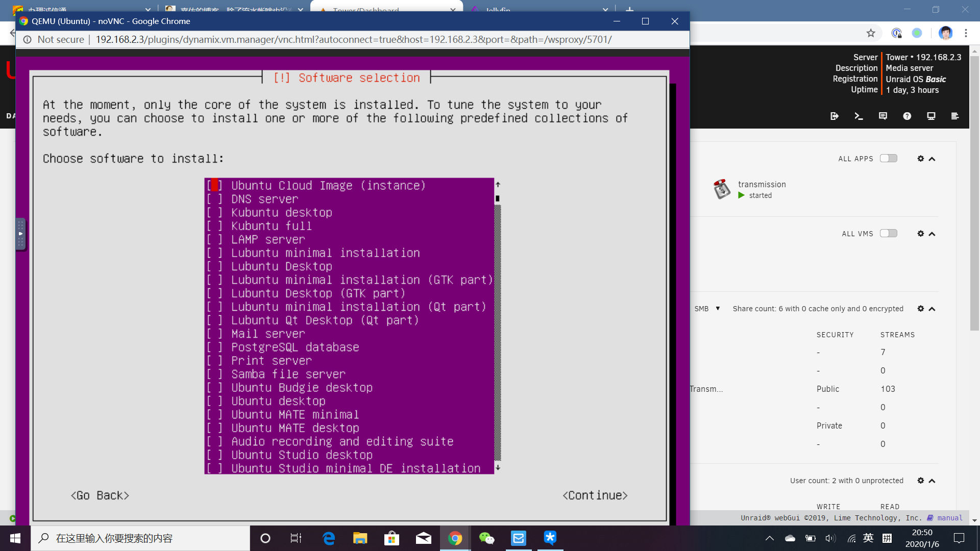Screen dimensions: 980x551
Task: Enable the ALL VMS toggle
Action: coord(889,233)
